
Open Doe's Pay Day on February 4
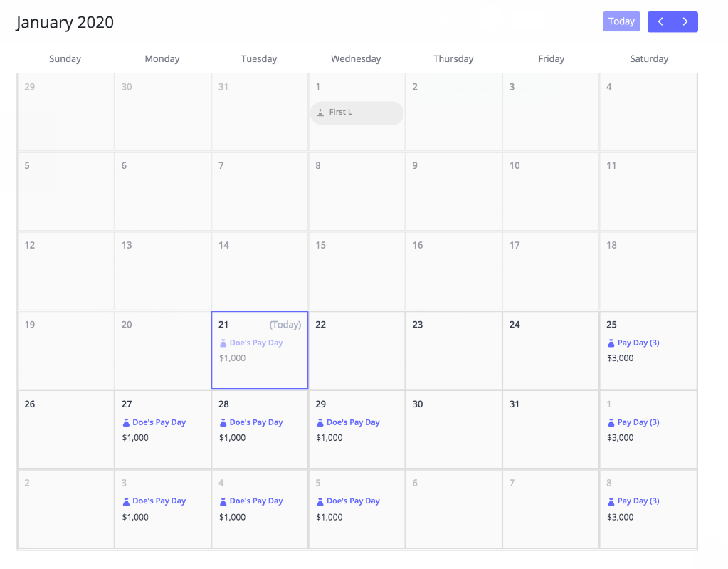255,501
